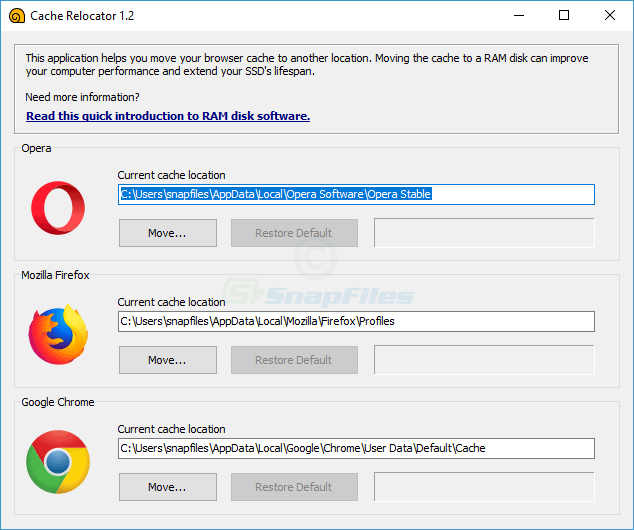Move the Mozilla Firefox cache
Viewport: 634px width, 530px height.
168,360
